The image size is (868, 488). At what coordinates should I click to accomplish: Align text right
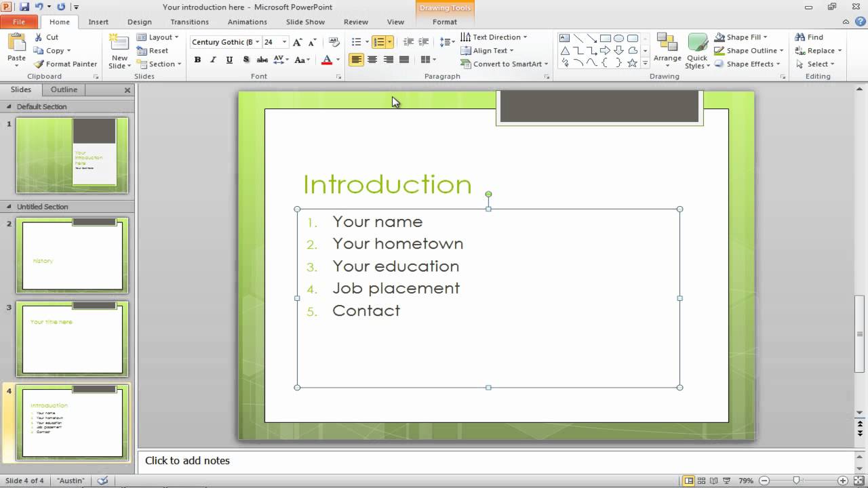[x=388, y=60]
